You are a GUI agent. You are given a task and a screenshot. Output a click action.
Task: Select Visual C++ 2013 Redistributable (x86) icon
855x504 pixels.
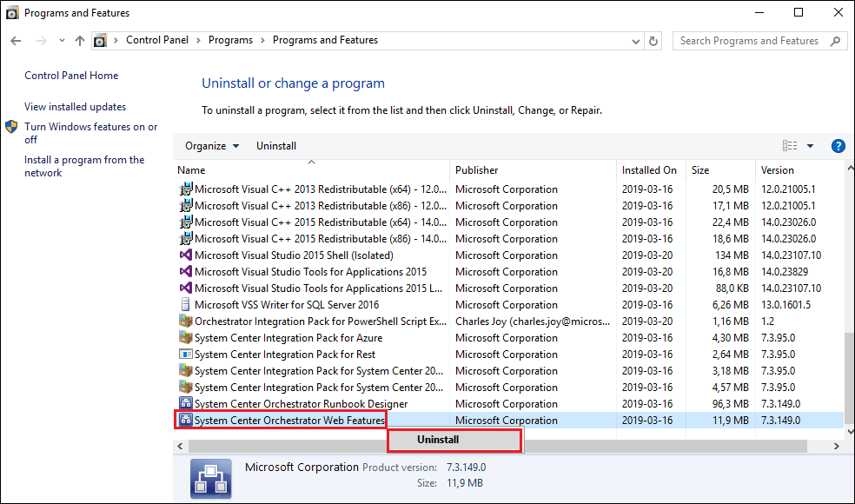pos(186,206)
